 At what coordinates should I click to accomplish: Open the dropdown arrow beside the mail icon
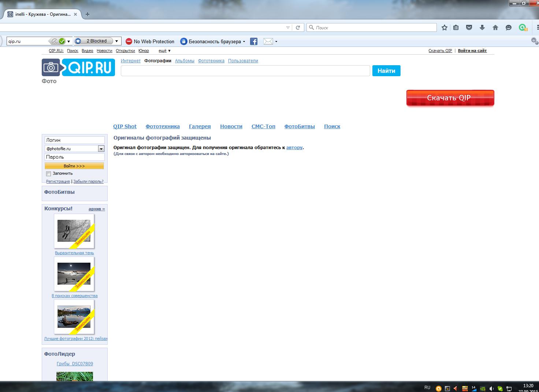click(276, 41)
